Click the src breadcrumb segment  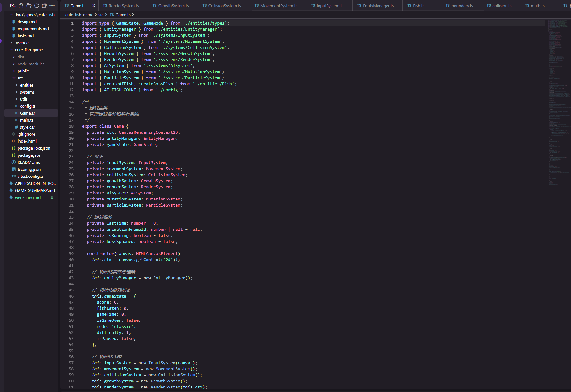(x=101, y=15)
